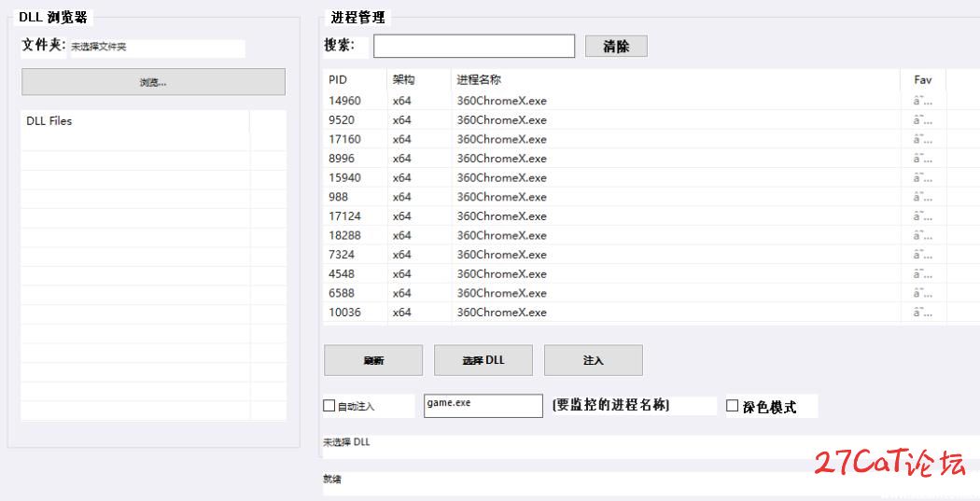Screen dimensions: 980x501
Task: Sort by the PID column header
Action: pos(355,80)
